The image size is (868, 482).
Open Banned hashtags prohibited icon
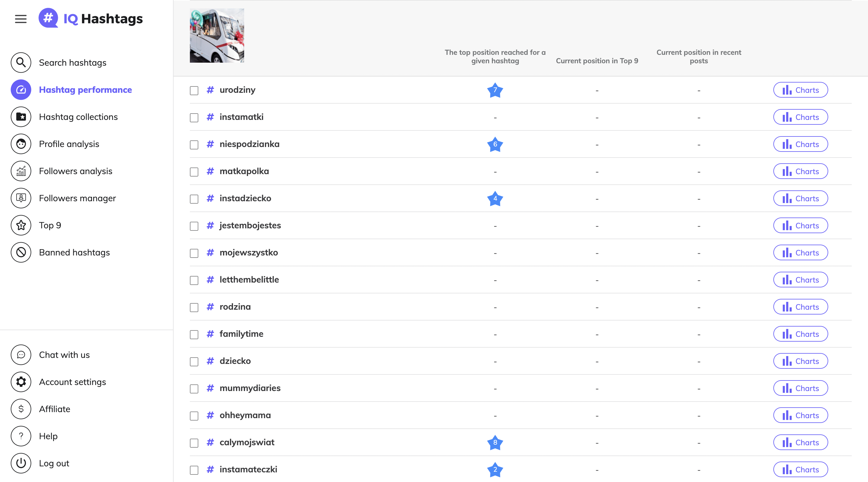[21, 252]
